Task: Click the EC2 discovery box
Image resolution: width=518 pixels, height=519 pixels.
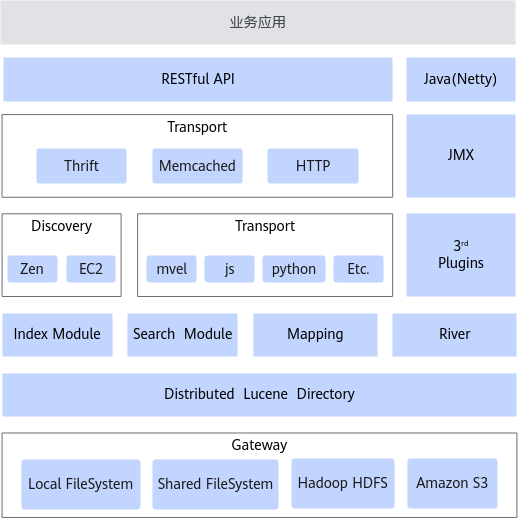Action: [91, 269]
